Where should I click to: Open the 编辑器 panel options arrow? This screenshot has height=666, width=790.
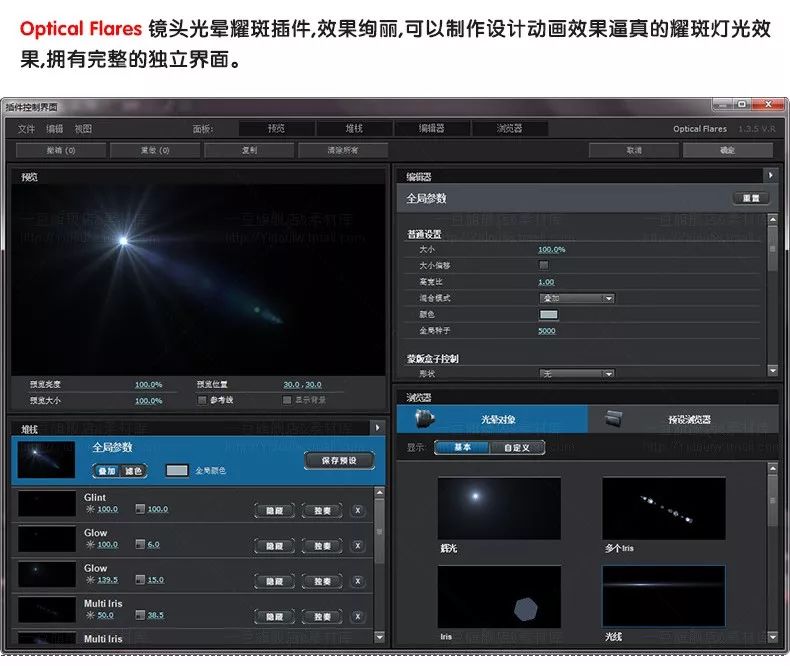[x=770, y=175]
